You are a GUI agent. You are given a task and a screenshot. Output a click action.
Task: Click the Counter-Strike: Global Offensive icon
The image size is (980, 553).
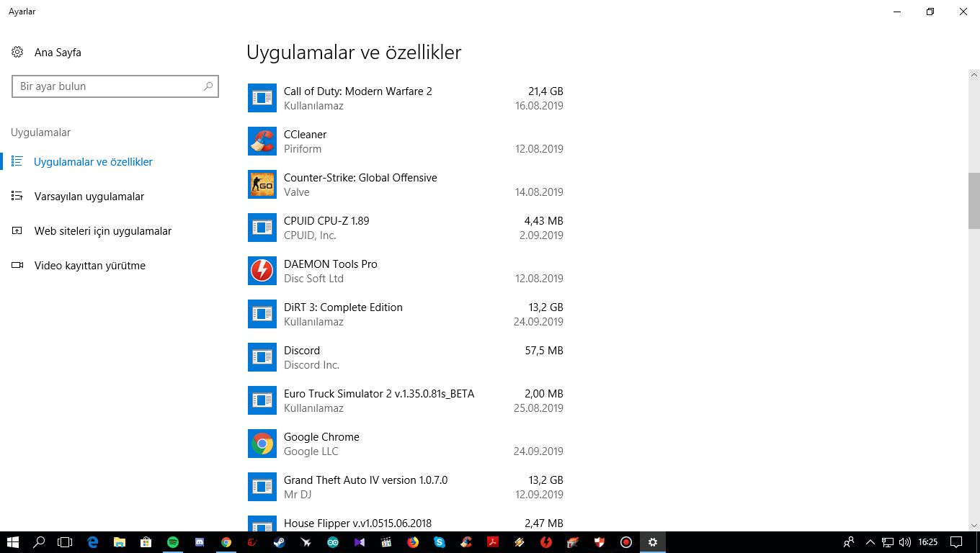click(x=262, y=184)
